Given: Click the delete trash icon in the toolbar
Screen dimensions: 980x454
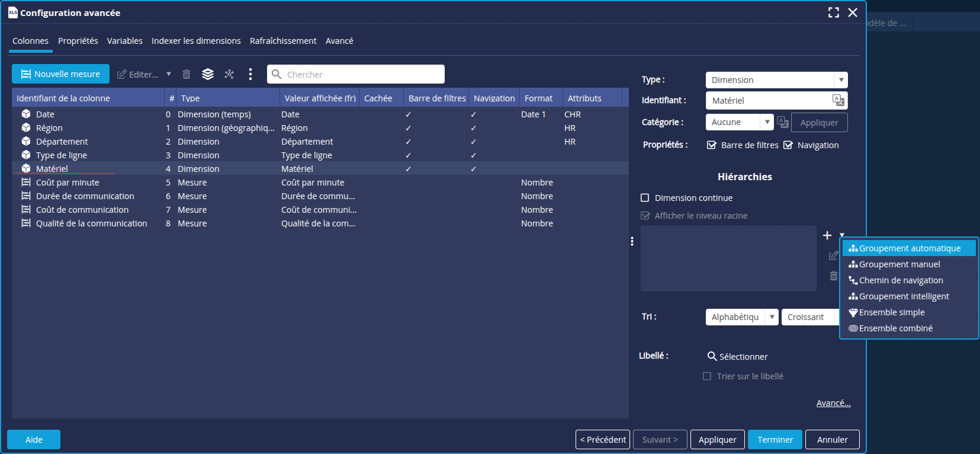Looking at the screenshot, I should coord(187,74).
